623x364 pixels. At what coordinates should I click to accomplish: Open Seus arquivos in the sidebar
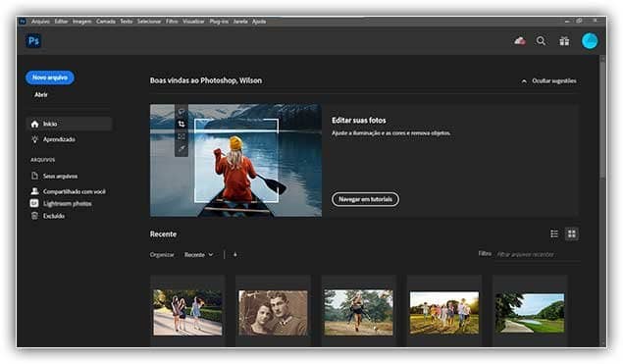[x=61, y=176]
